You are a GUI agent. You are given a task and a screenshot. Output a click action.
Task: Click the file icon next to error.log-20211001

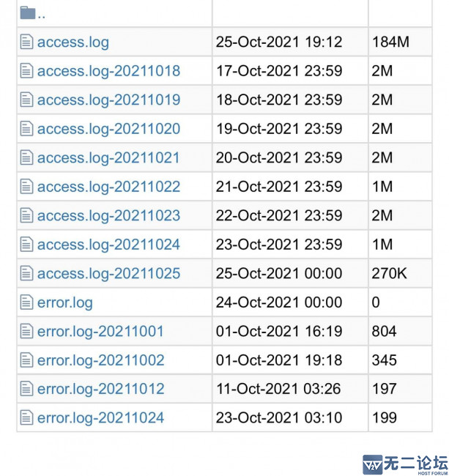(x=26, y=331)
